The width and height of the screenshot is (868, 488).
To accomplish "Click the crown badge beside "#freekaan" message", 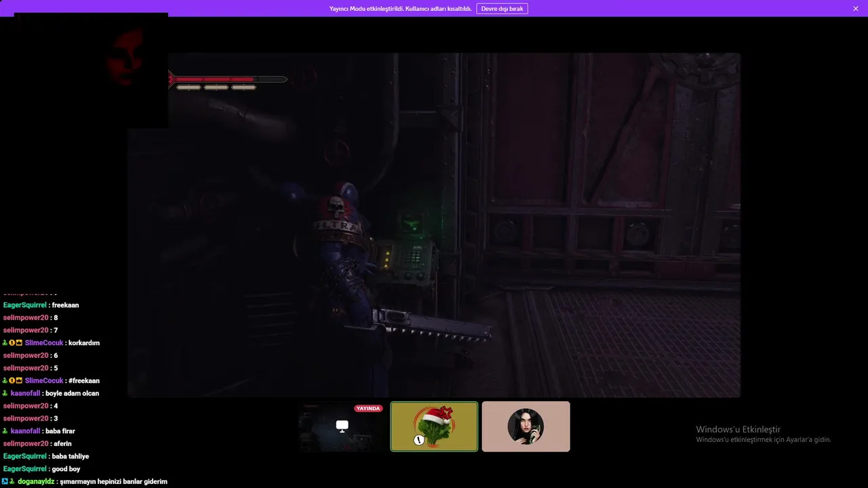I will (x=19, y=381).
